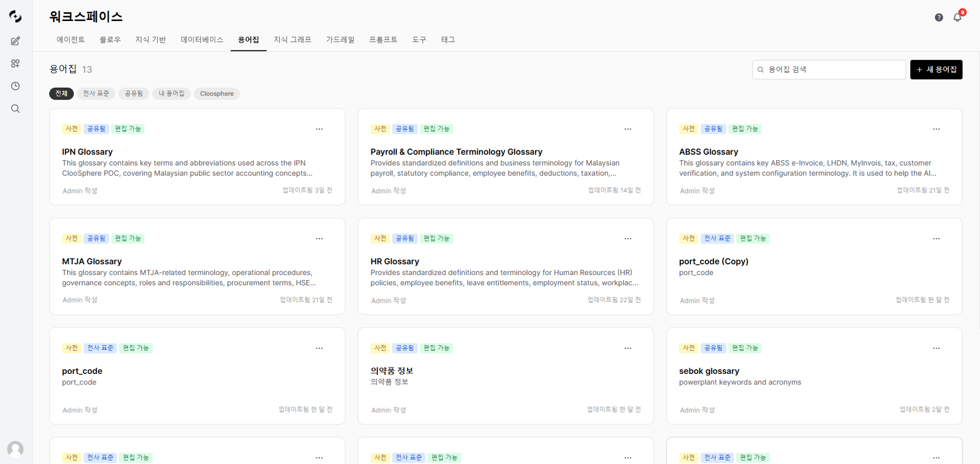Select the 전체 filter chip
980x464 pixels.
pyautogui.click(x=61, y=94)
